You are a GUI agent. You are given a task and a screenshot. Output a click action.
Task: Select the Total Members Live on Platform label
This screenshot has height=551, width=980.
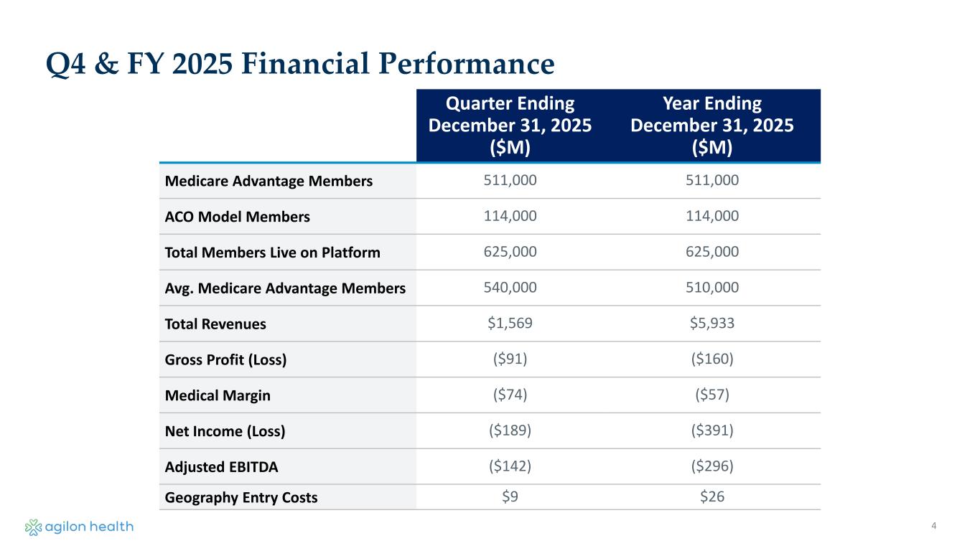(273, 253)
